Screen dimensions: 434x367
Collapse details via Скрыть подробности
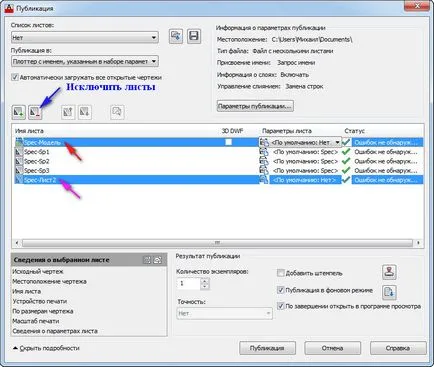click(46, 348)
